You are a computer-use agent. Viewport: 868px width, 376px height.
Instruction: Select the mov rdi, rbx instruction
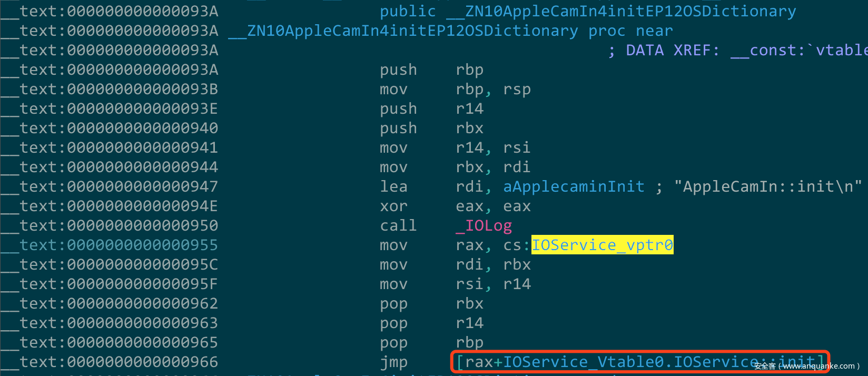pos(455,264)
